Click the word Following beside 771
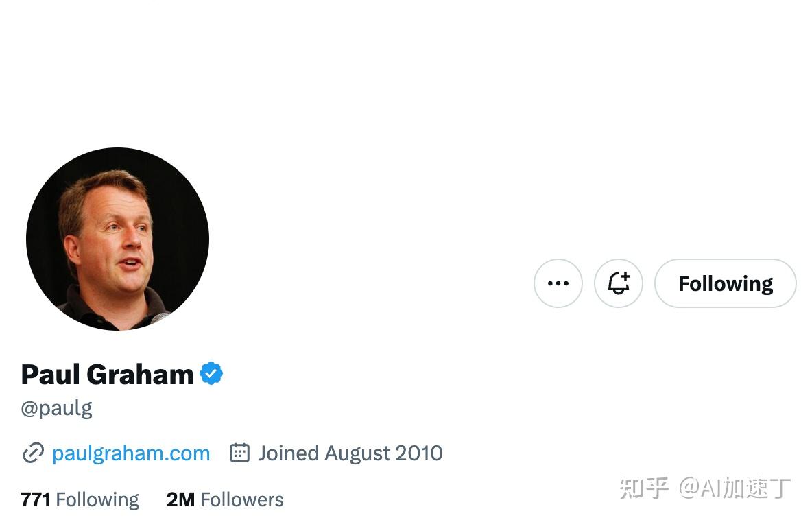This screenshot has height=520, width=812. (97, 500)
